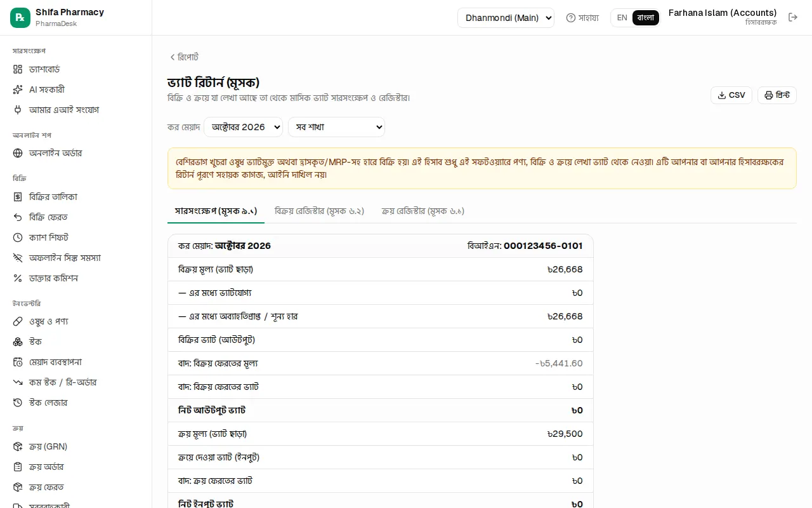Screen dimensions: 812x508
Task: Open ওষুধ ও পণ্য pill icon
Action: click(18, 321)
